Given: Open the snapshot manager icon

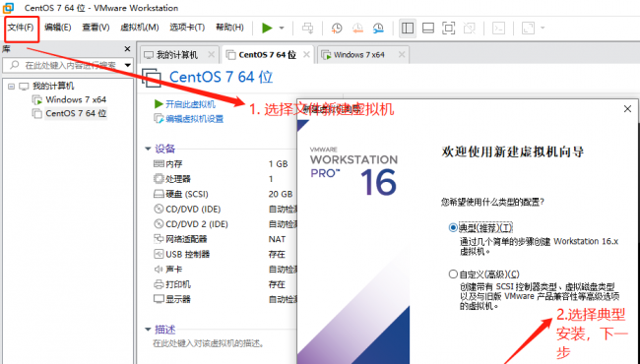Looking at the screenshot, I should pyautogui.click(x=378, y=28).
